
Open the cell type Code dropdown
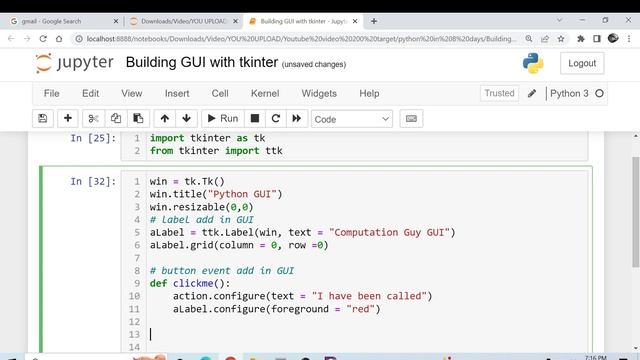[x=352, y=119]
